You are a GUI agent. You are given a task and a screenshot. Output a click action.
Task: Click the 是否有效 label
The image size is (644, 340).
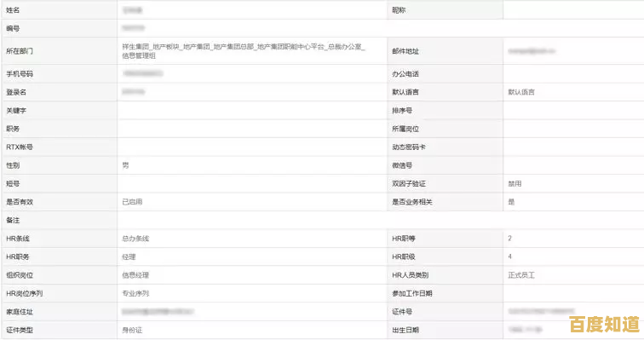[x=20, y=202]
